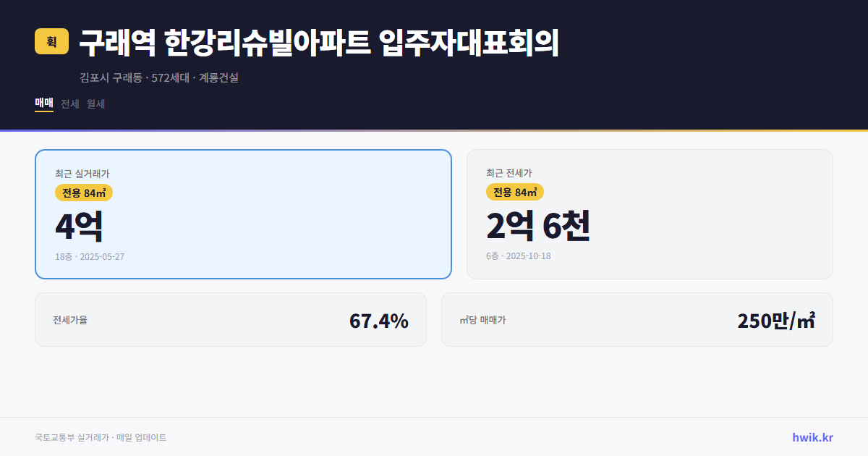
Task: Select the 전용 84㎡ badge on sale card
Action: coord(82,193)
